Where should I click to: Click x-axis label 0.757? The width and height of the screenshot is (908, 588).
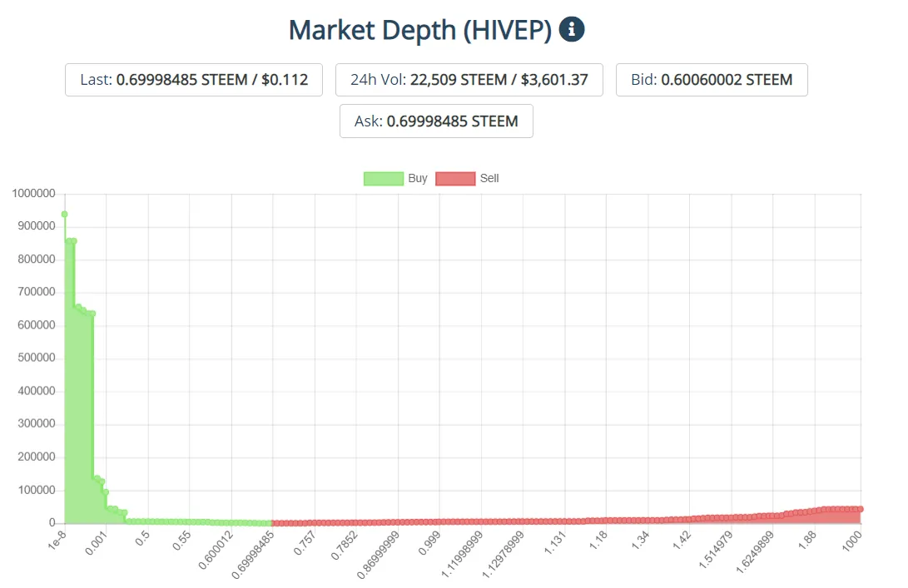(x=304, y=543)
